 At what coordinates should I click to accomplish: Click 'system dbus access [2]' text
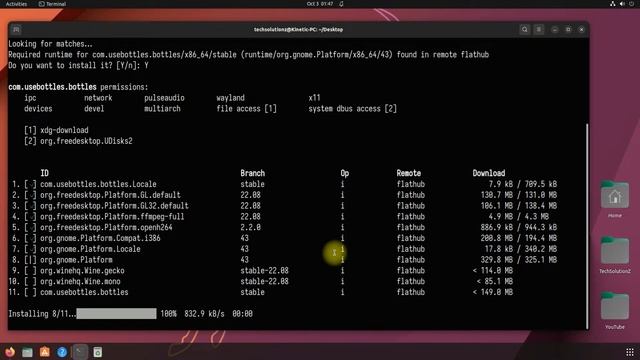click(x=353, y=109)
